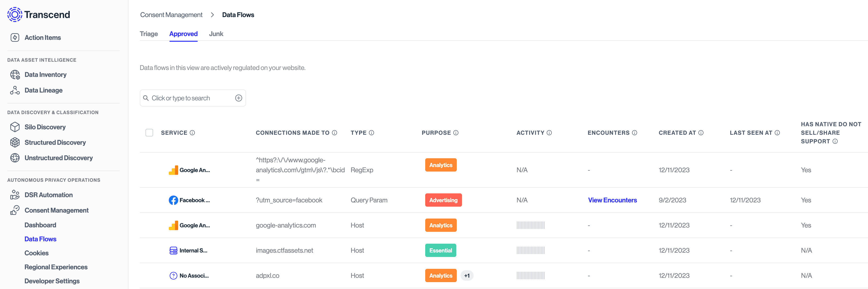Screen dimensions: 868x289
Task: Click the Unstructured Discovery icon
Action: 15,158
